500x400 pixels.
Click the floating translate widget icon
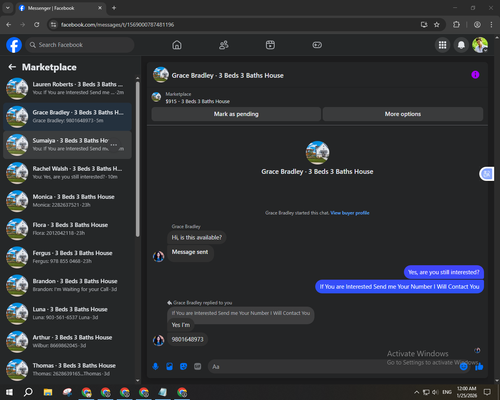(487, 174)
